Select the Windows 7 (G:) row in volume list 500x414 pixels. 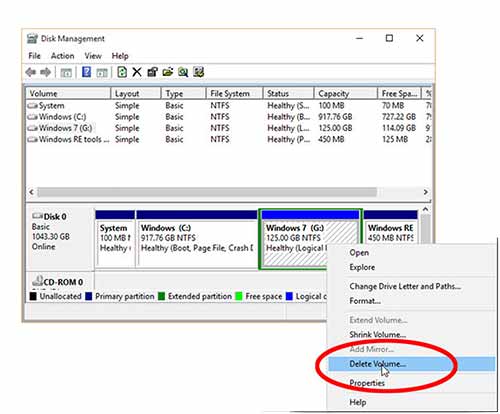(229, 128)
